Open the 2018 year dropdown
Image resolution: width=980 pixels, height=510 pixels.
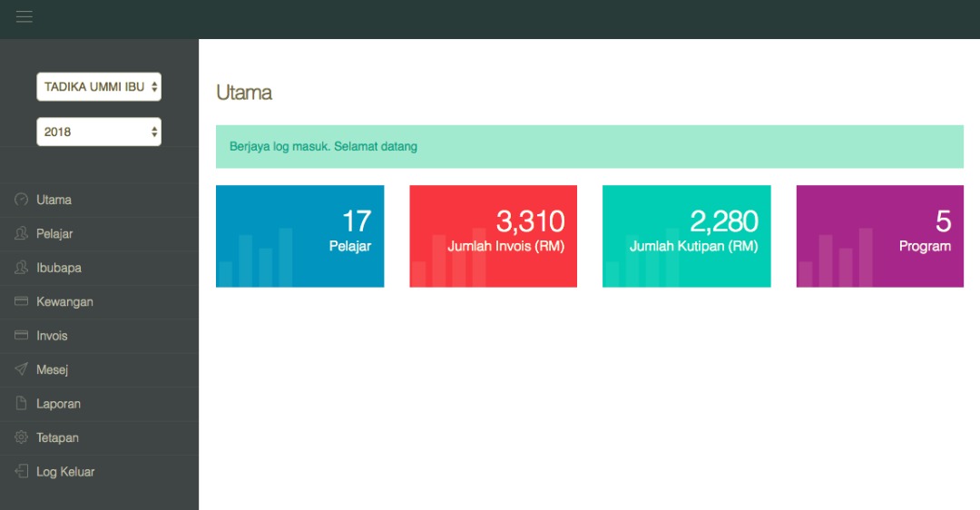point(99,132)
